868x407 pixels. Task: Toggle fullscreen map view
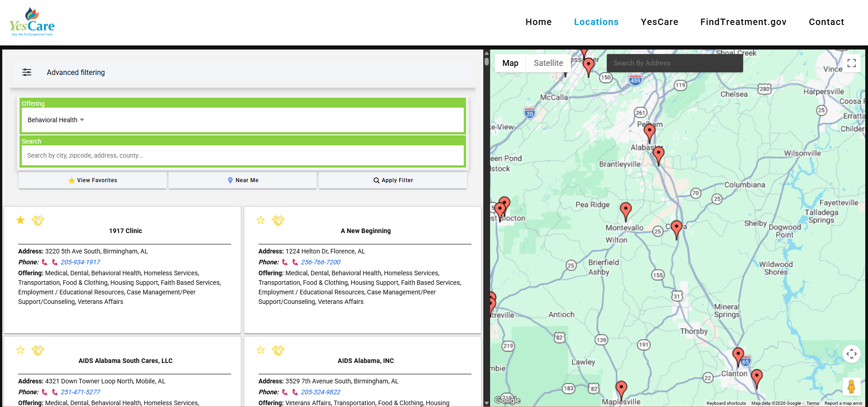[852, 63]
